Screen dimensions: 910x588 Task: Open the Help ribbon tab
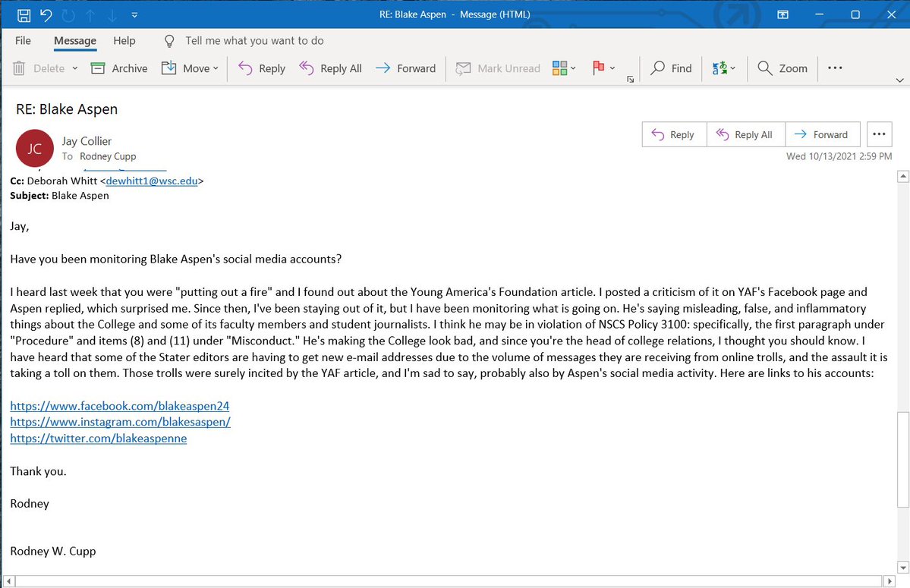point(124,41)
